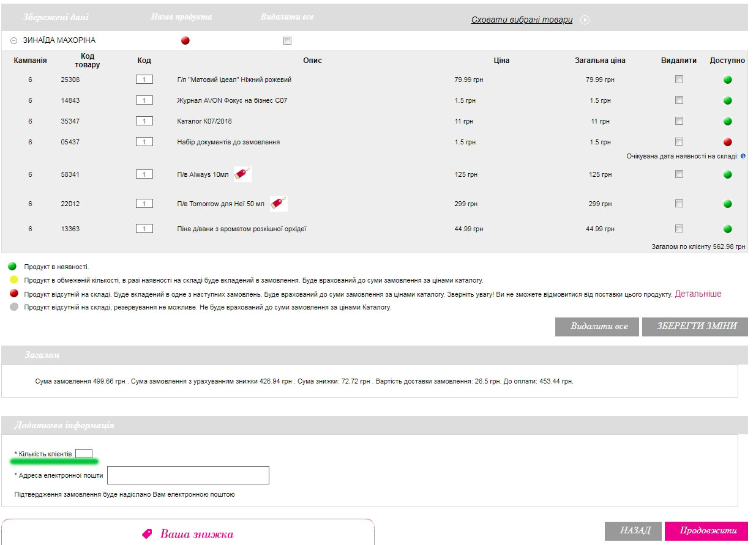This screenshot has height=545, width=756.
Task: Click the pink Продовжити button
Action: tap(706, 530)
